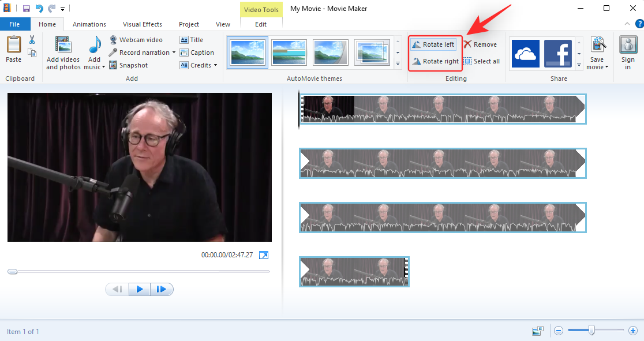Open the Help question mark

[639, 24]
